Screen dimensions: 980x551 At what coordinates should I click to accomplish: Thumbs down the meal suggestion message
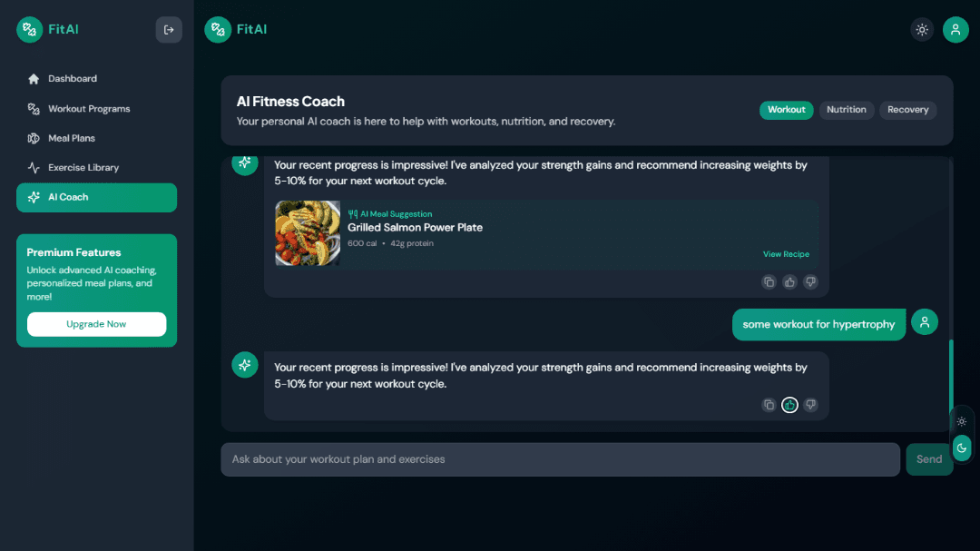pos(810,281)
